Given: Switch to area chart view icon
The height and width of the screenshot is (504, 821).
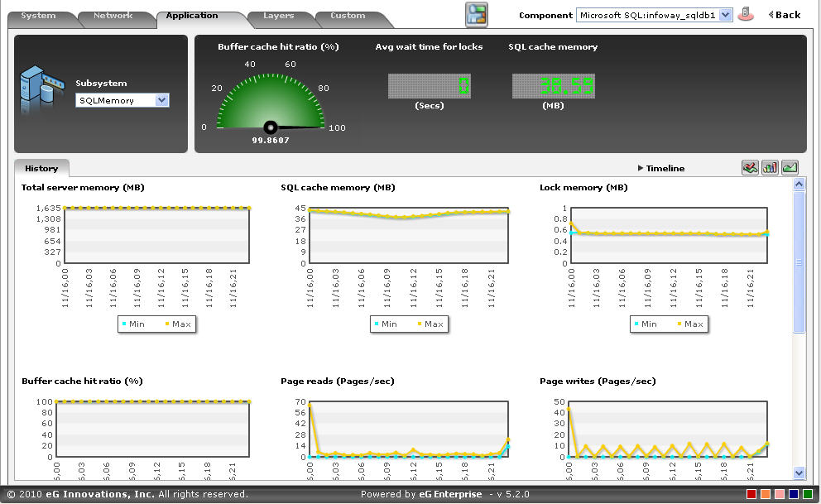Looking at the screenshot, I should coord(790,167).
